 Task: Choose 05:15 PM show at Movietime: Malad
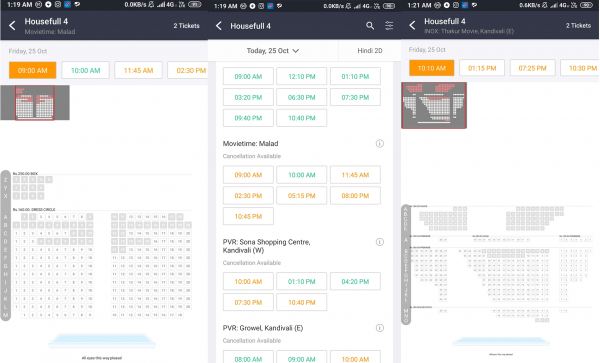tap(302, 195)
